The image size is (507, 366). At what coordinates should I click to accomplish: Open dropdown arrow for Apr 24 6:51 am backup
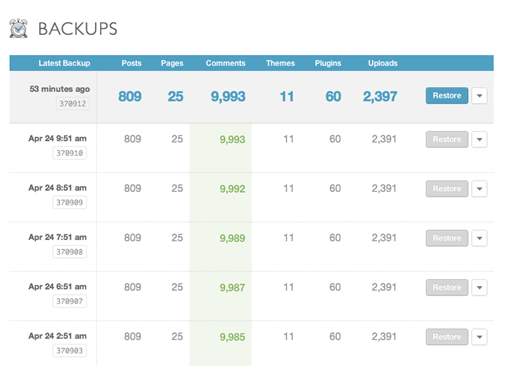(x=479, y=287)
